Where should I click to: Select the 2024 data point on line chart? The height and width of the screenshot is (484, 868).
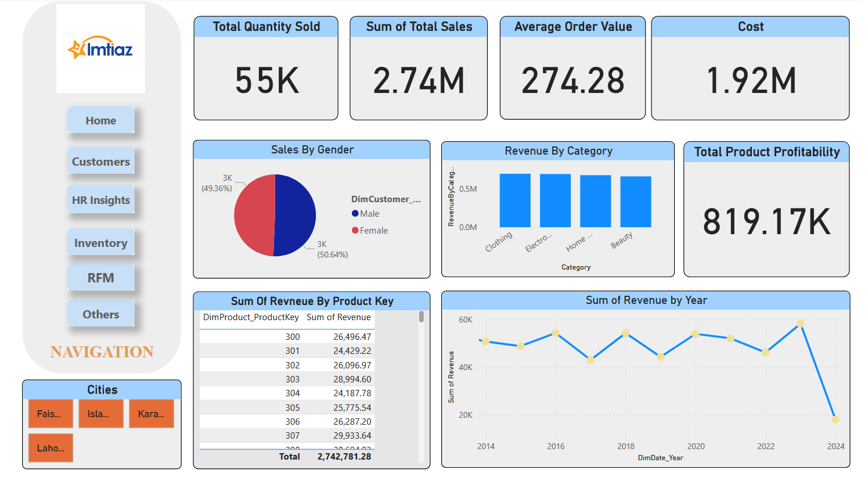(835, 420)
